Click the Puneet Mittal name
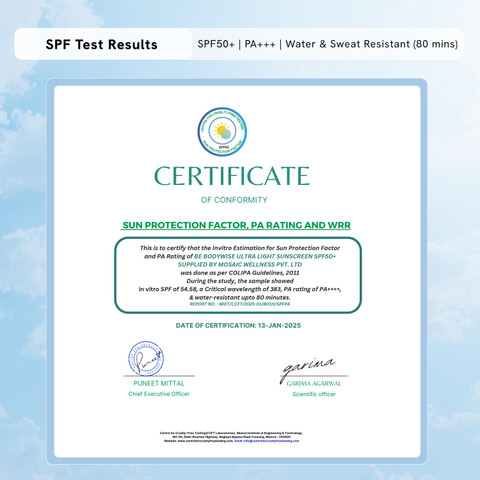 click(159, 383)
